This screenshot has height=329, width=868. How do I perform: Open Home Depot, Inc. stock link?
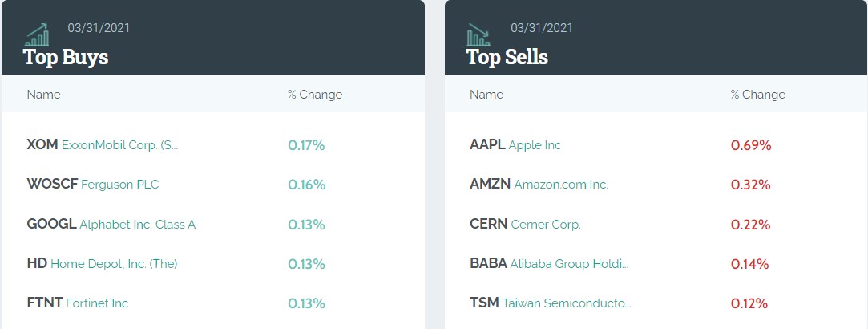click(114, 264)
